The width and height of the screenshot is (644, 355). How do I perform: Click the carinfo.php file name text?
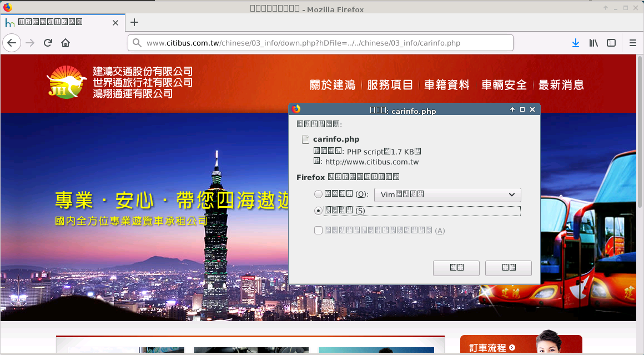click(x=336, y=139)
